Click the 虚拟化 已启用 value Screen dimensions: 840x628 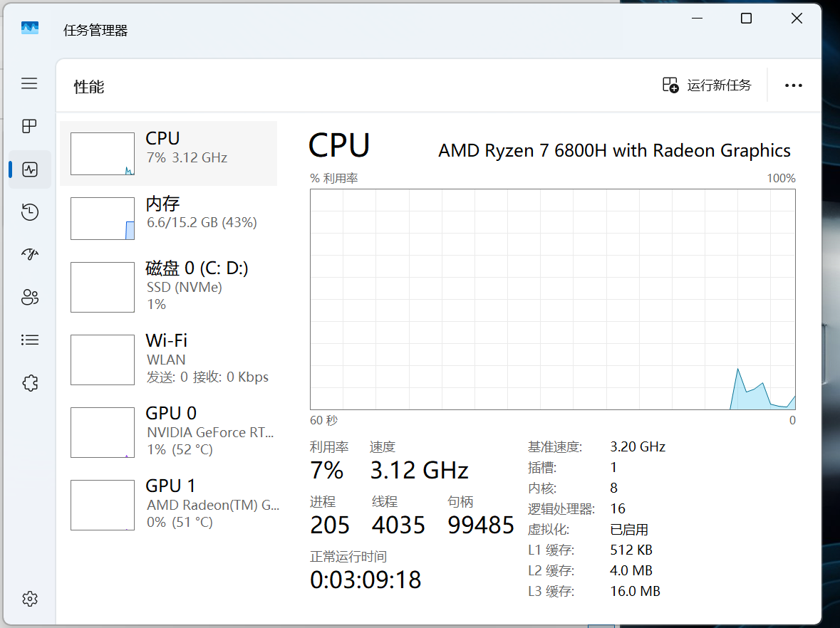[629, 530]
